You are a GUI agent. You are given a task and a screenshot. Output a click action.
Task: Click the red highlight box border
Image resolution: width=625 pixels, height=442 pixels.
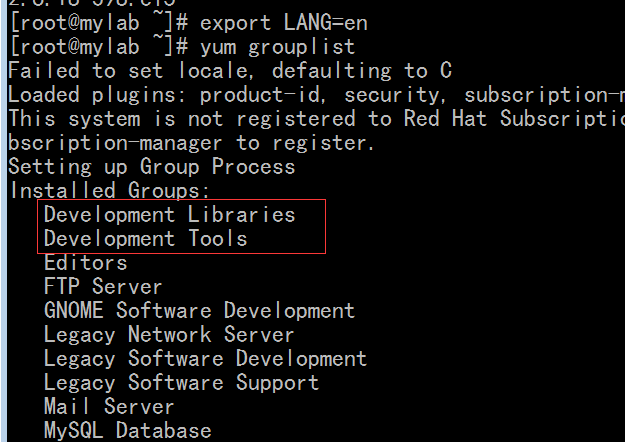(x=181, y=200)
